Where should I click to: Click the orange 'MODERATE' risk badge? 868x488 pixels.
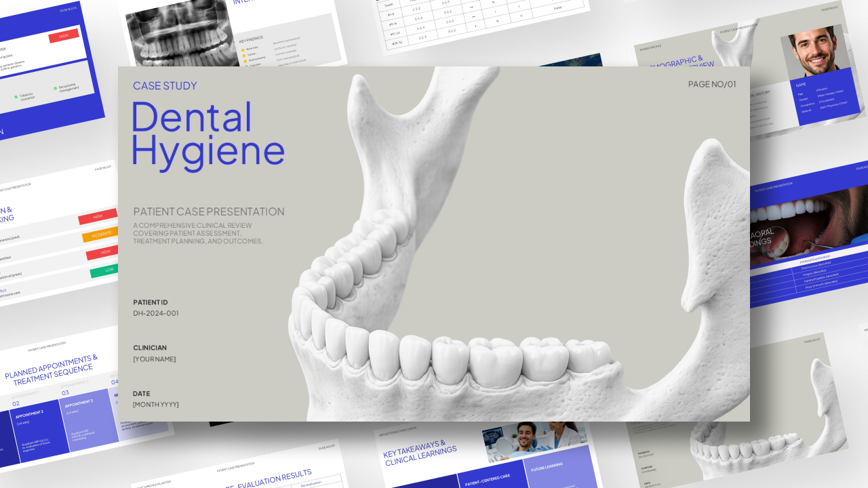100,235
